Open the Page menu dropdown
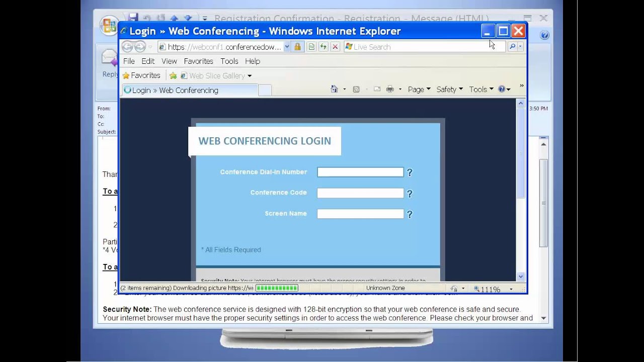This screenshot has height=362, width=644. click(x=428, y=89)
